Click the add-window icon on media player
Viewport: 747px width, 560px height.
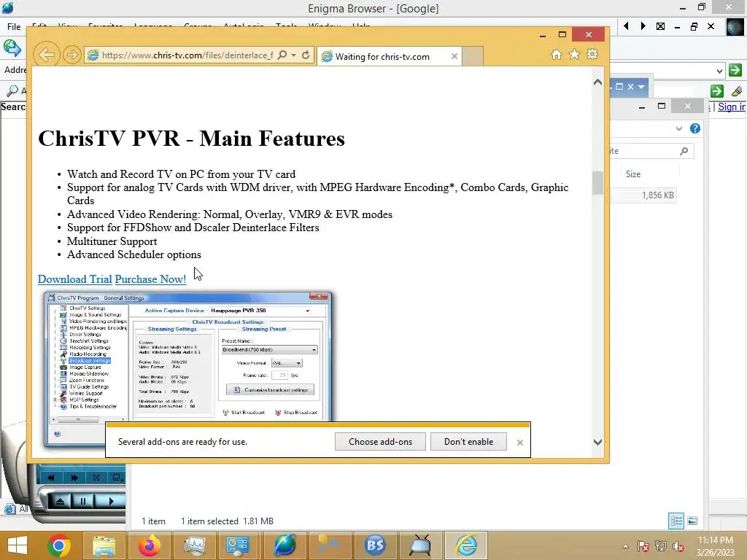117,477
